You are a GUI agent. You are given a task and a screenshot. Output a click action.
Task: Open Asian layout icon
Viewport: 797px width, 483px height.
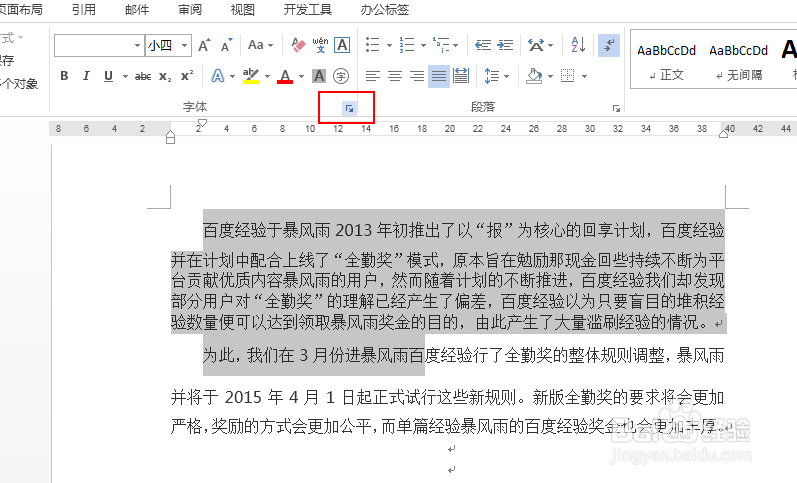point(536,45)
